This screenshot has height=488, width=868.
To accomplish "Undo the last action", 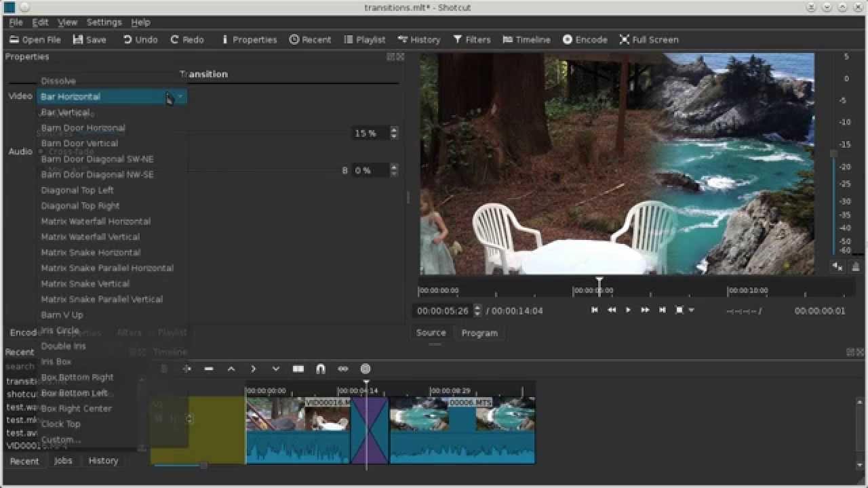I will [140, 39].
